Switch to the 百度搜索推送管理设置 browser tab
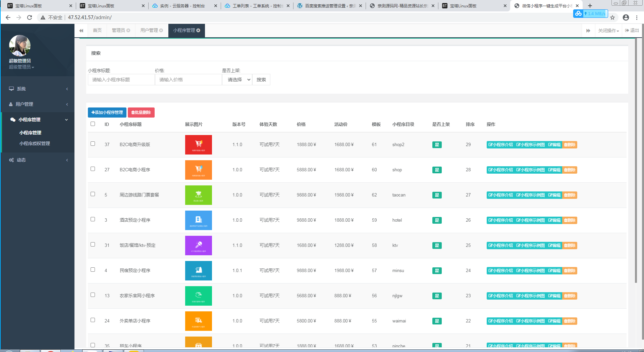Screen dimensions: 644x352 [x=329, y=6]
